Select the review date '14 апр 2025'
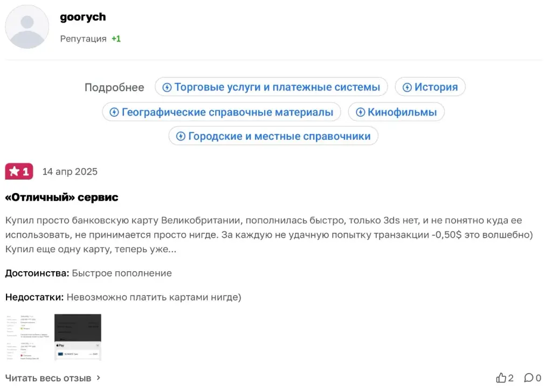 pos(70,171)
